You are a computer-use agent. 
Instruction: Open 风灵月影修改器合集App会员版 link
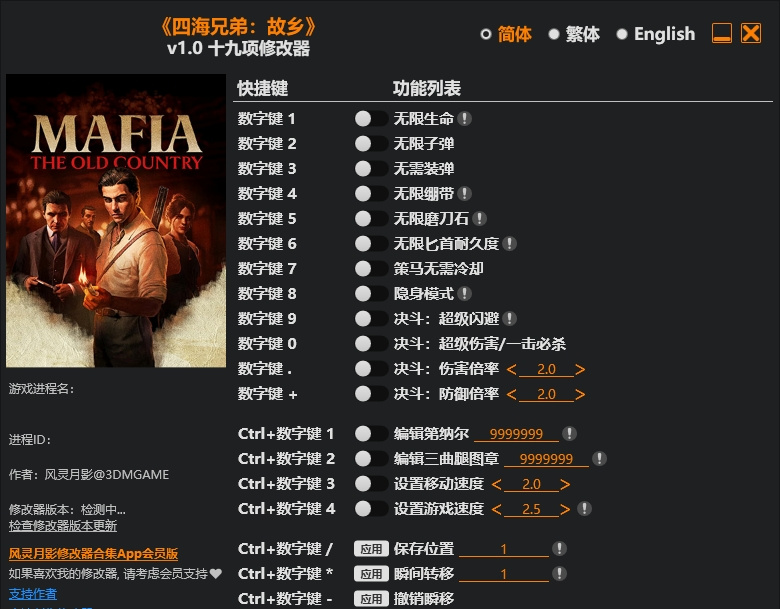tap(94, 553)
